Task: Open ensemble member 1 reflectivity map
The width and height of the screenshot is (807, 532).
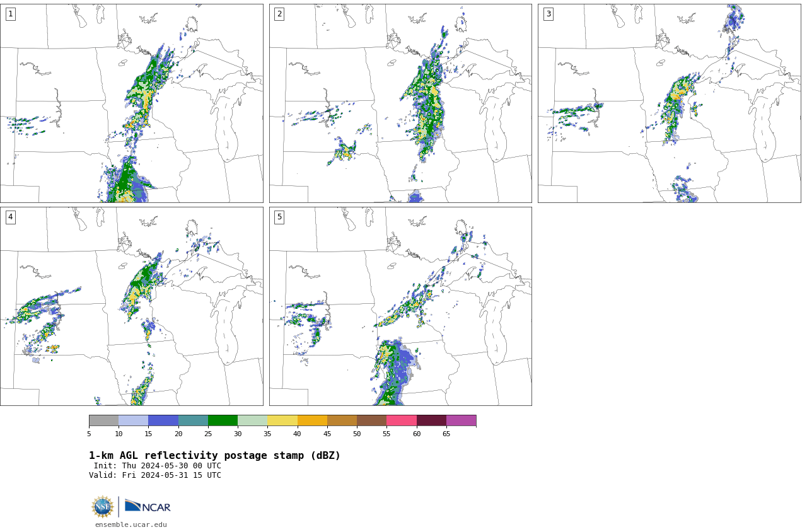Action: pyautogui.click(x=131, y=103)
